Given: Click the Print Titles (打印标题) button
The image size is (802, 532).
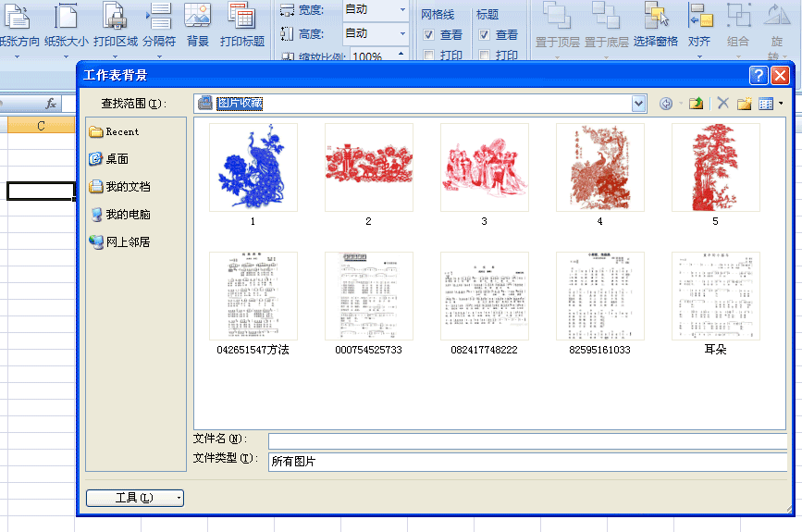Looking at the screenshot, I should [242, 26].
